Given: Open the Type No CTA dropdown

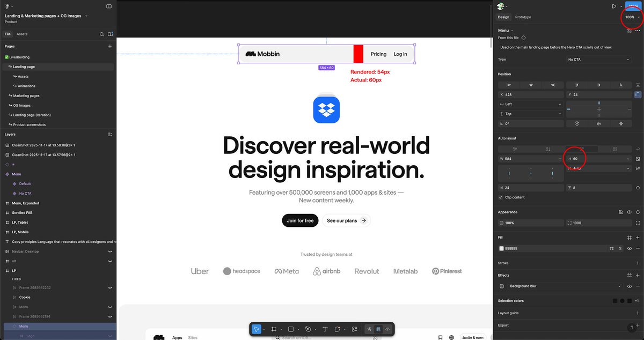Looking at the screenshot, I should (x=599, y=60).
